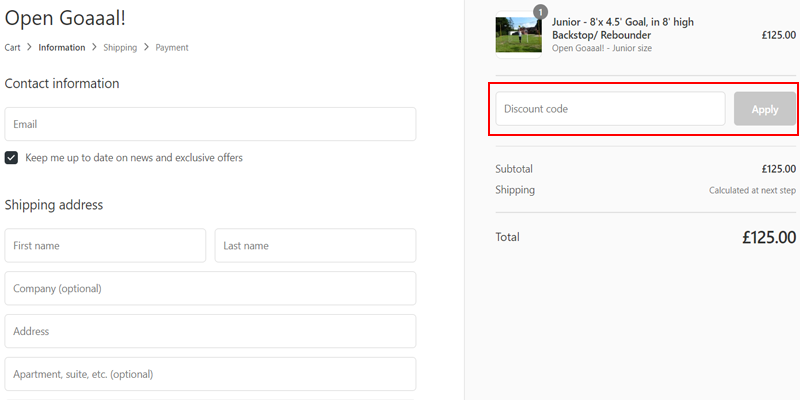This screenshot has width=800, height=400.
Task: Click the chevron icon after Information breadcrumb
Action: tap(94, 47)
